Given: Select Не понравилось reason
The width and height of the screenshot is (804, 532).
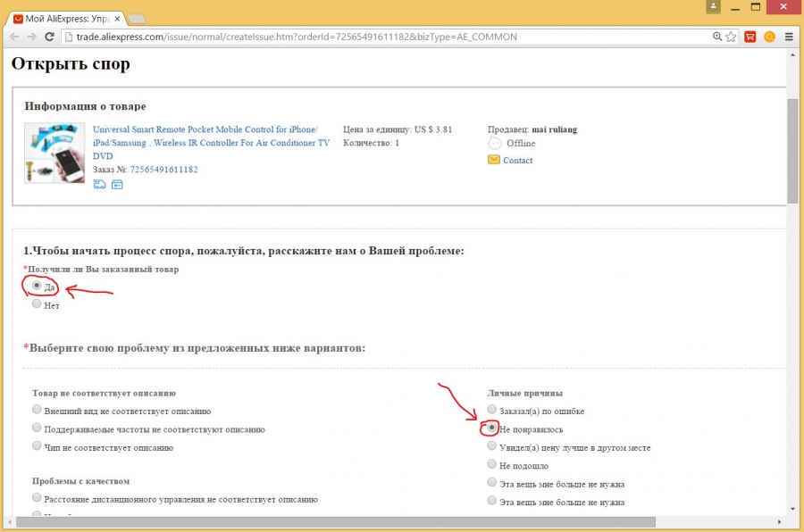Looking at the screenshot, I should pyautogui.click(x=491, y=428).
